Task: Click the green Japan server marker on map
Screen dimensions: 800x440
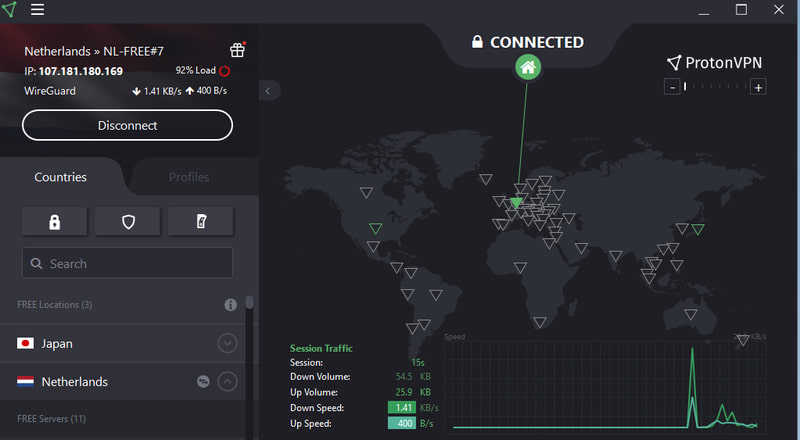Action: point(697,230)
